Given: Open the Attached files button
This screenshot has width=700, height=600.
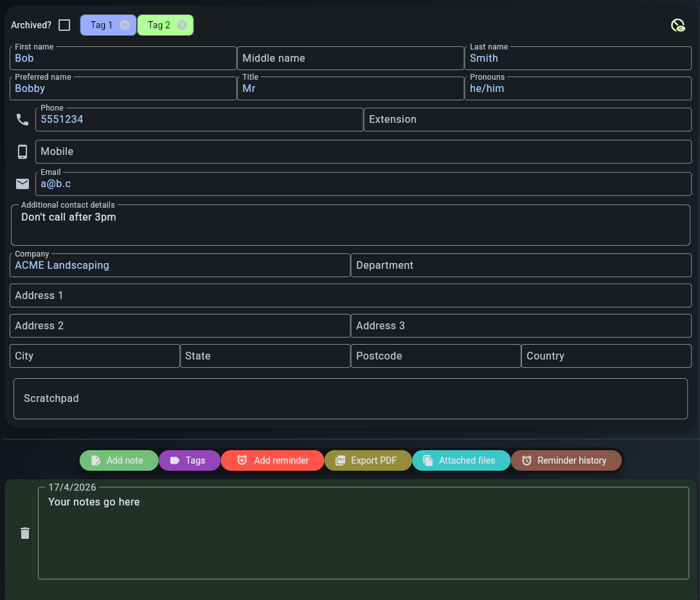Looking at the screenshot, I should 461,460.
